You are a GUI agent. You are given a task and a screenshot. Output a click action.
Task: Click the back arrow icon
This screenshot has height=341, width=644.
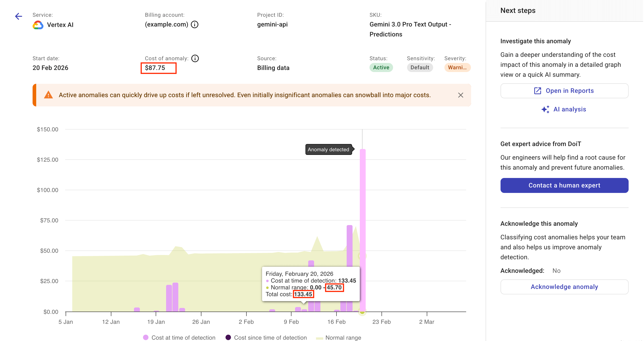pyautogui.click(x=19, y=17)
